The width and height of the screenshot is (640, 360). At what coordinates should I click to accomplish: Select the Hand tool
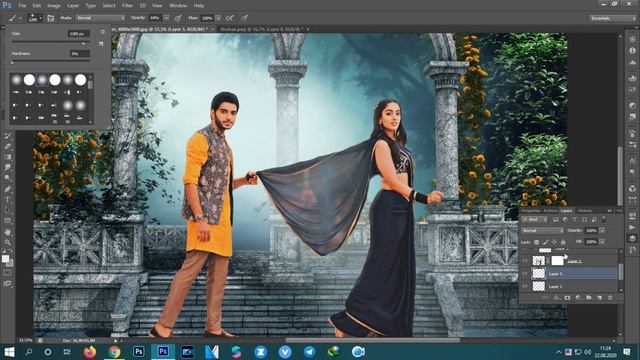(x=7, y=232)
